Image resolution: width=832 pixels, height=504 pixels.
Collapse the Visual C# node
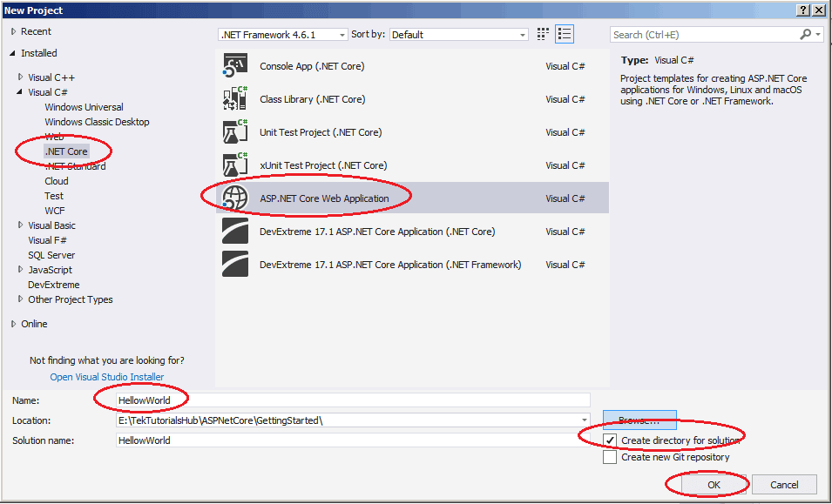point(20,92)
